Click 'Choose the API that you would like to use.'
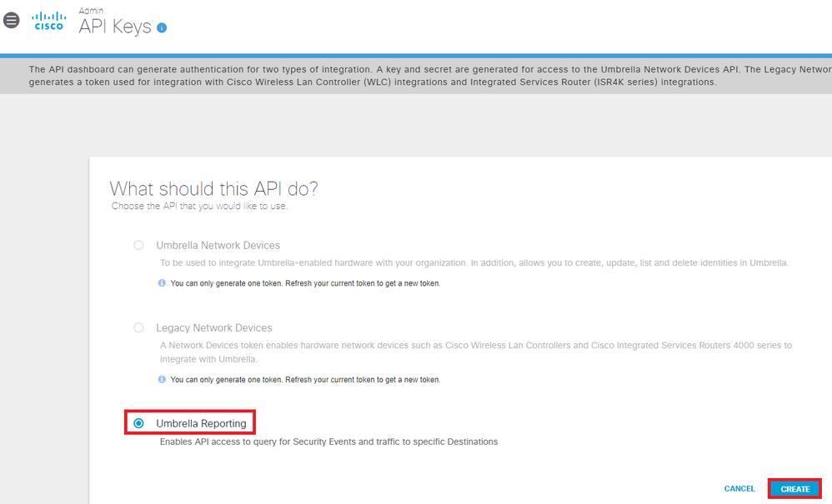This screenshot has height=504, width=832. pyautogui.click(x=199, y=206)
